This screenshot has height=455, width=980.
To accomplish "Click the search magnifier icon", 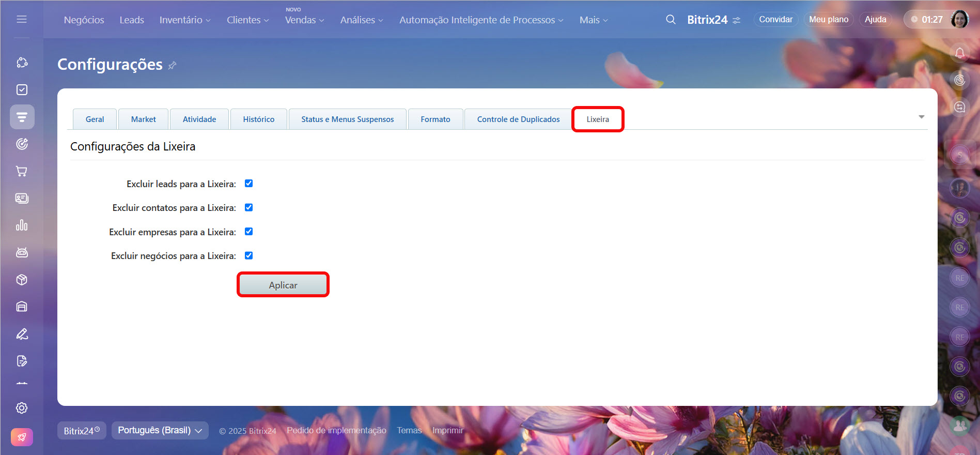I will [671, 20].
